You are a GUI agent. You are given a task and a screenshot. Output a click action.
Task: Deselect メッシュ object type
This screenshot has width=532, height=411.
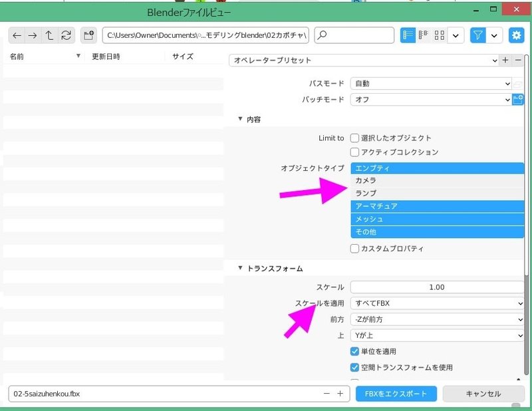click(438, 219)
